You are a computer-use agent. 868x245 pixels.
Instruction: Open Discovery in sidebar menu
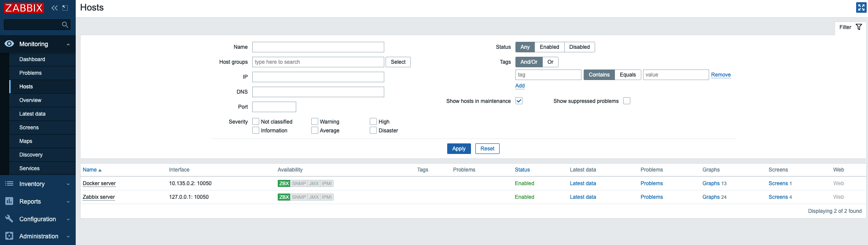[x=42, y=155]
